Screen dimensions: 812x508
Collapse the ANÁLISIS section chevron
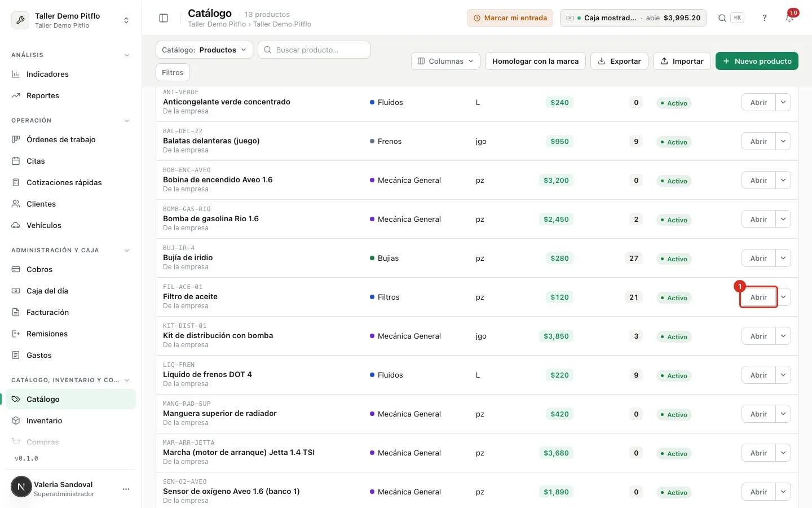[x=127, y=55]
